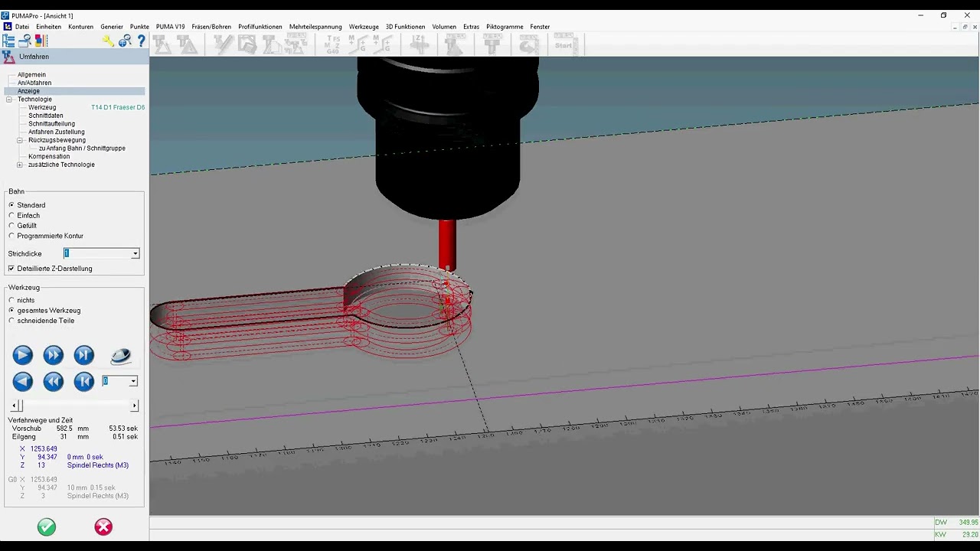Image resolution: width=980 pixels, height=551 pixels.
Task: Open the Volumen menu
Action: coord(444,27)
